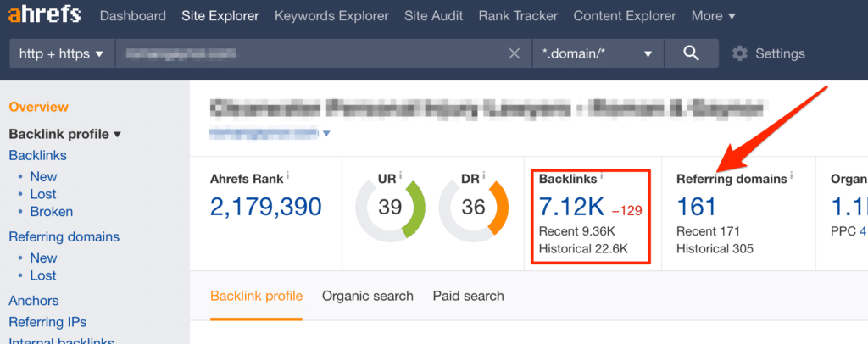This screenshot has width=868, height=344.
Task: Open the *.domain/* mode dropdown
Action: pos(598,53)
